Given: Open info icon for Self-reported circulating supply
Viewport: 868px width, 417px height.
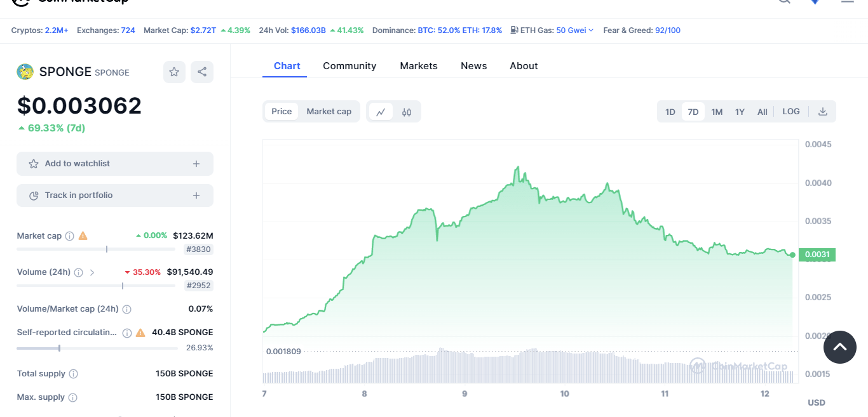Looking at the screenshot, I should (x=127, y=333).
